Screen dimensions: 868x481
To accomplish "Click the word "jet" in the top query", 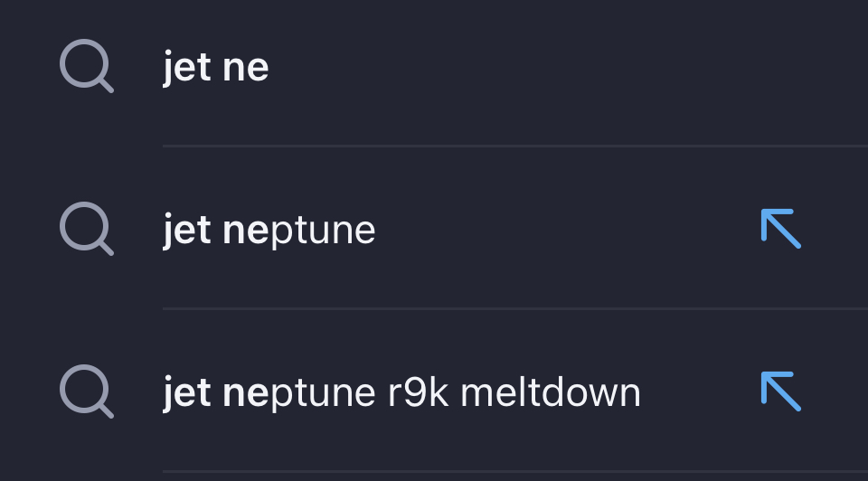I will coord(186,68).
